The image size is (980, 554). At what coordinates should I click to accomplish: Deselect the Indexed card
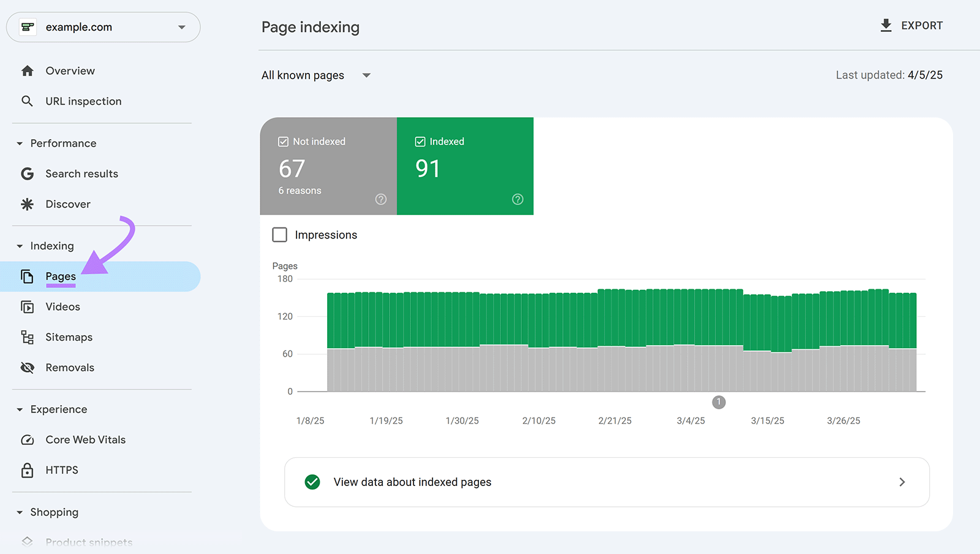point(465,166)
